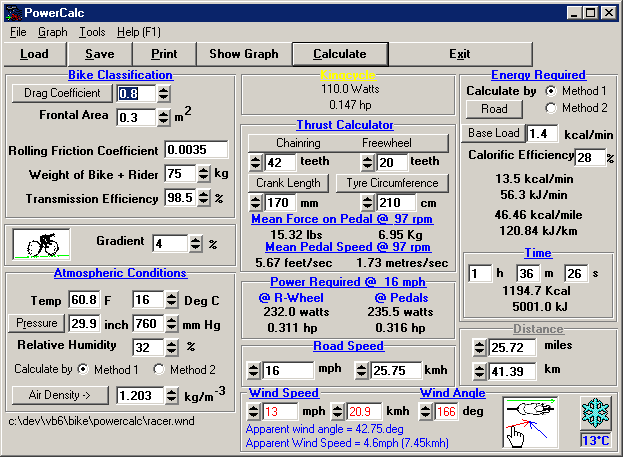Click the Air Density -> button
623x457 pixels.
60,395
